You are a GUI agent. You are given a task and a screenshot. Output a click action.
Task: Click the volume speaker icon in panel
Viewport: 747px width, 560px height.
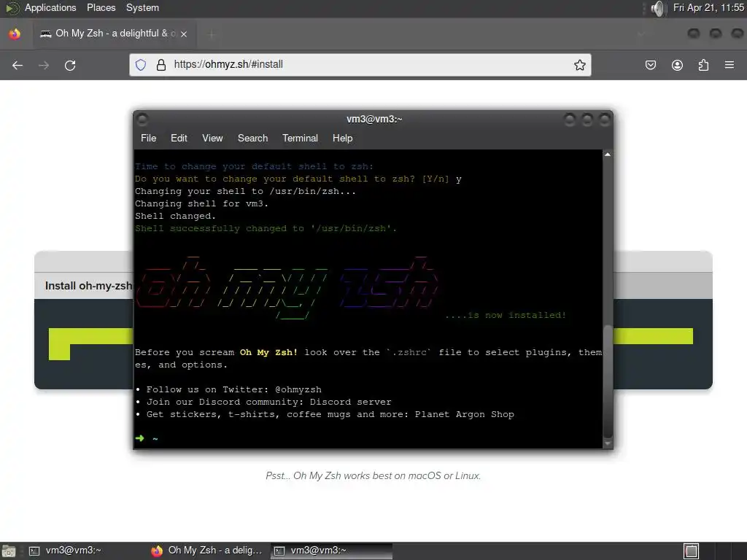[658, 8]
